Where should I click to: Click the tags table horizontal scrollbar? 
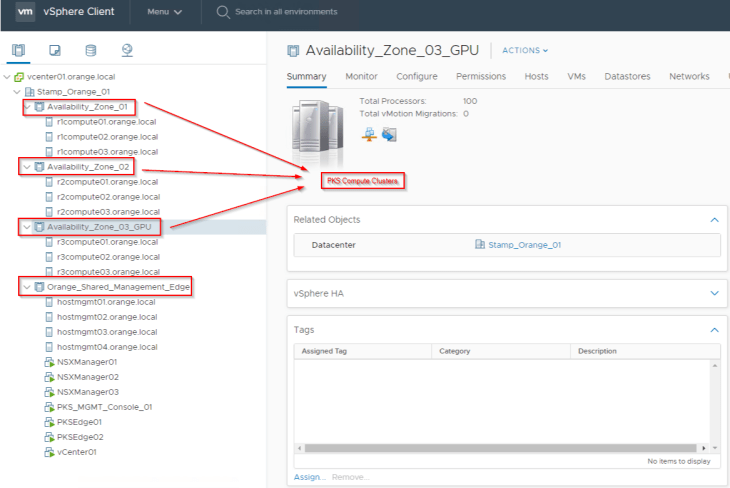tap(500, 448)
